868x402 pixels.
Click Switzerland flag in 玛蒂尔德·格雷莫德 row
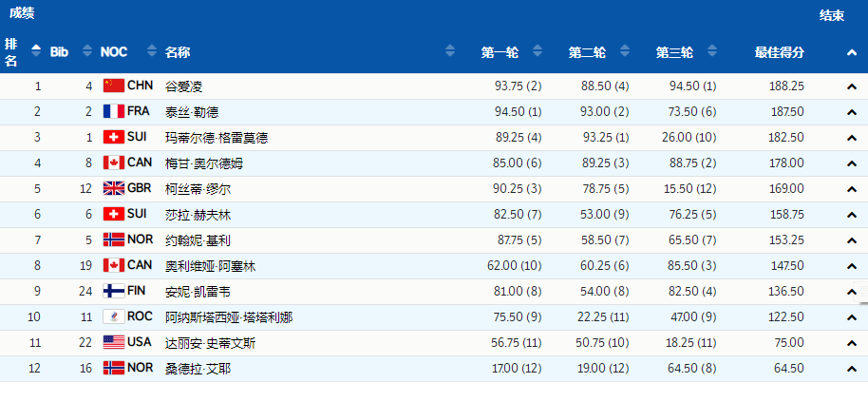click(113, 137)
